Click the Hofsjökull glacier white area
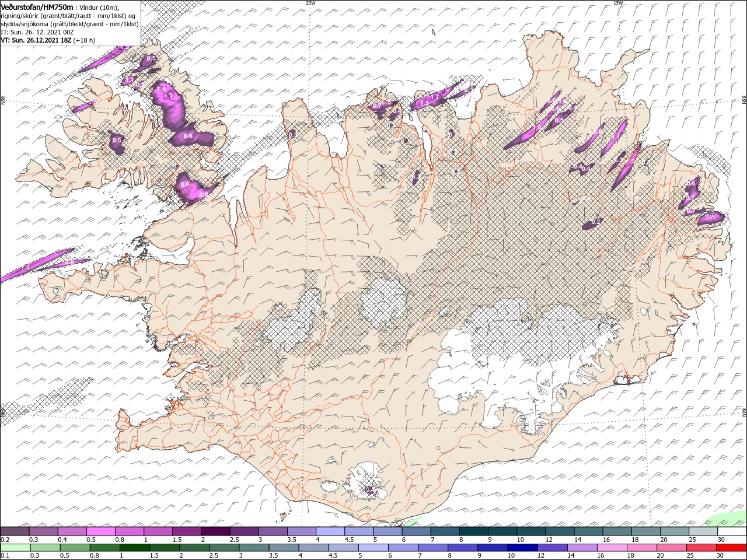 tap(384, 301)
